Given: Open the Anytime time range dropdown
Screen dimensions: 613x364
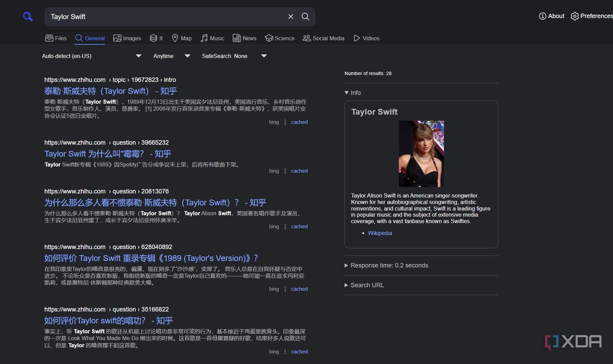Looking at the screenshot, I should [172, 56].
